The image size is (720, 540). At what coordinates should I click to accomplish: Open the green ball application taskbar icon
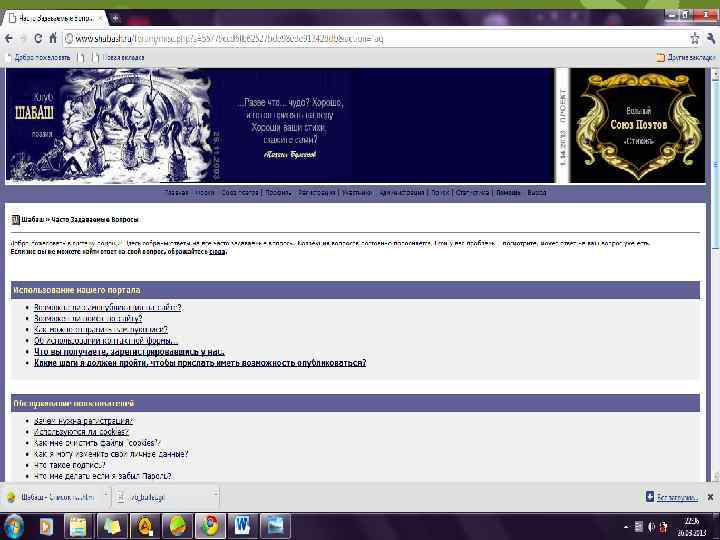tap(177, 526)
